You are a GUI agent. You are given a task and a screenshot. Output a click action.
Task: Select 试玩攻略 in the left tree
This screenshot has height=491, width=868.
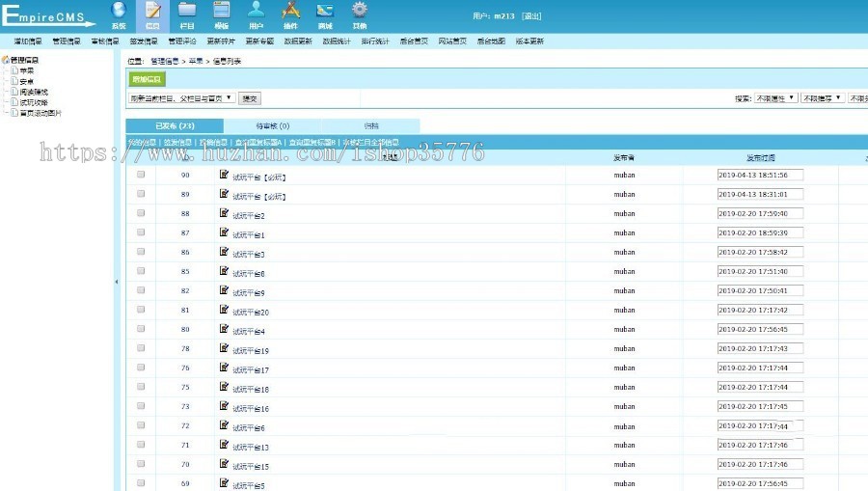point(34,102)
